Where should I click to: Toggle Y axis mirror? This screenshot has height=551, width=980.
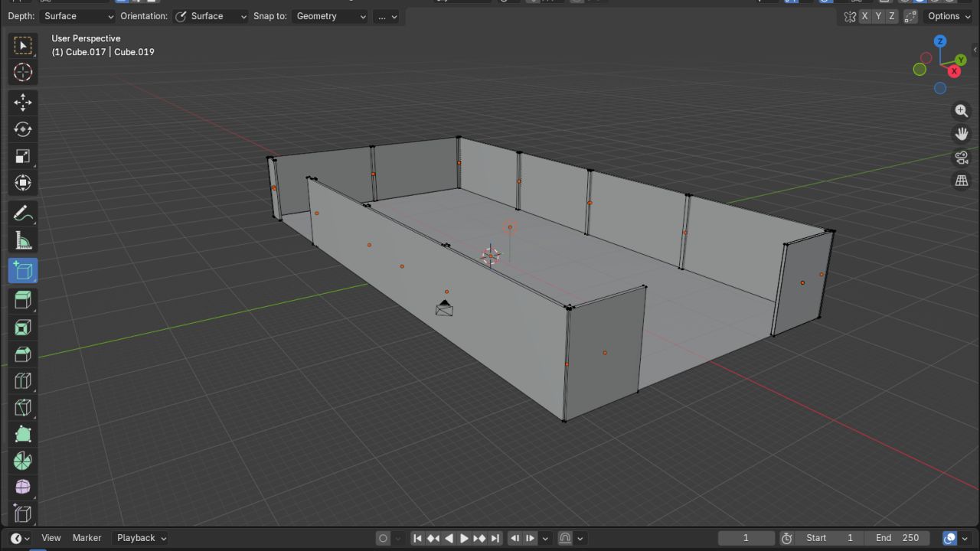878,16
